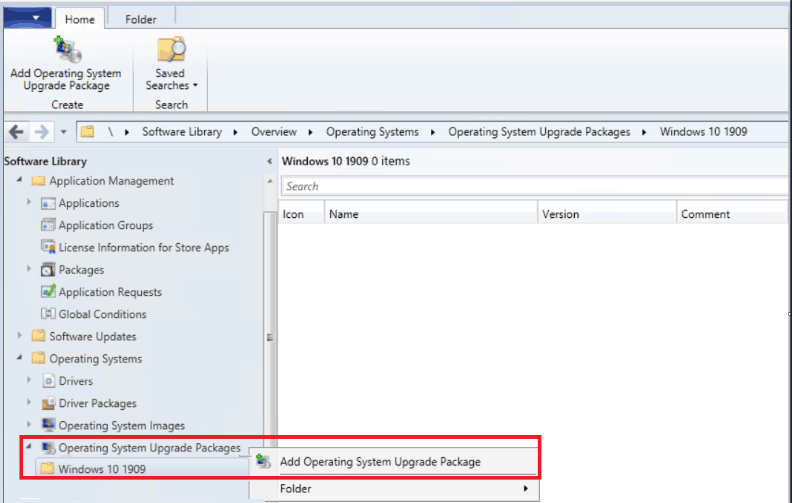The height and width of the screenshot is (503, 792).
Task: Click the Application Requests tree label
Action: pos(110,292)
